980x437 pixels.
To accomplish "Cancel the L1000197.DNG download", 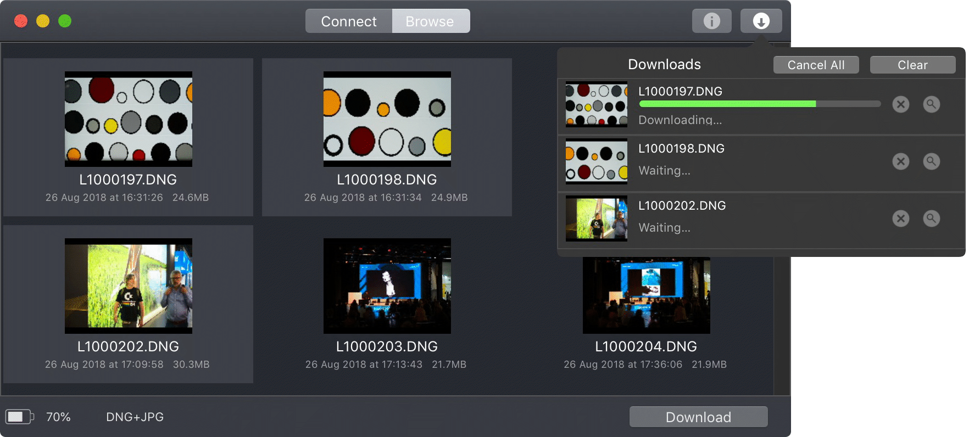I will (x=900, y=104).
